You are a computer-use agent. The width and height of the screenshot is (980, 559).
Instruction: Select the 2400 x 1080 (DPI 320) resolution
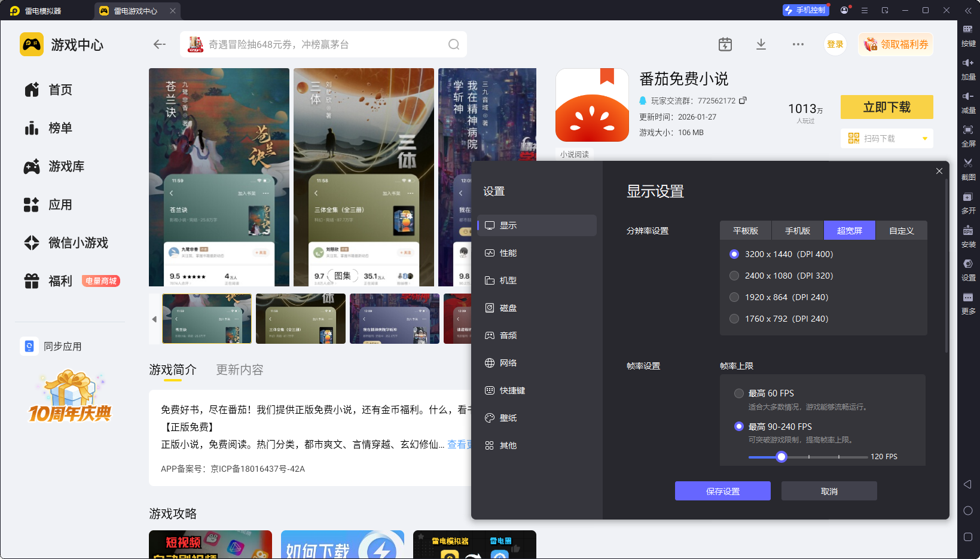734,276
